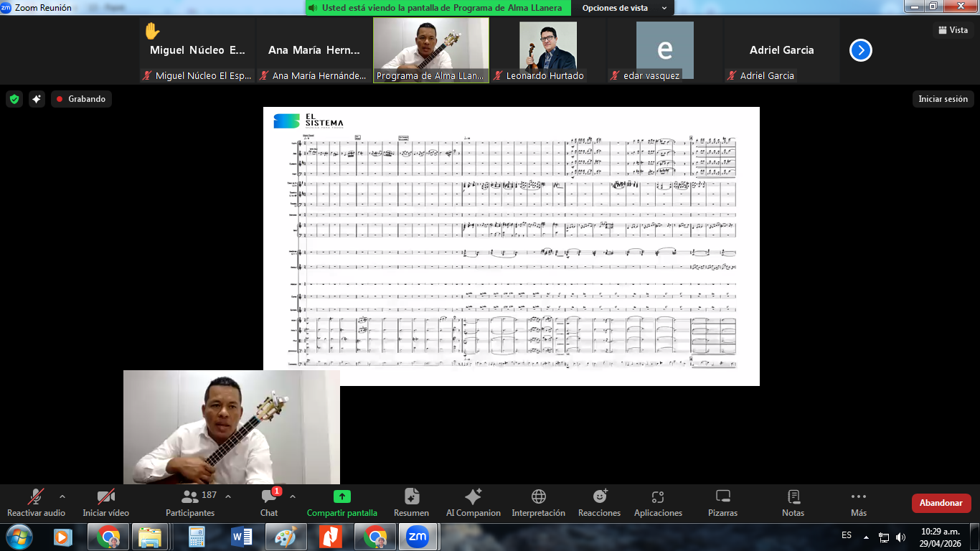
Task: Select Programa de Alma LLanera video tile
Action: pos(431,51)
